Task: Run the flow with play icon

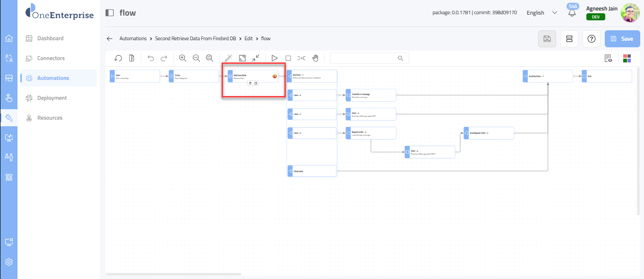Action: 275,58
